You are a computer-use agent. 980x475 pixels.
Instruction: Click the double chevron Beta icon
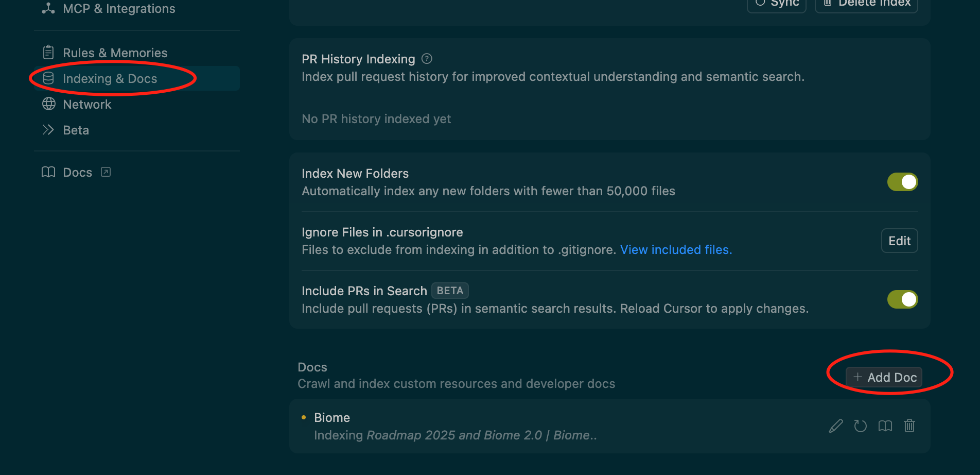[x=48, y=130]
